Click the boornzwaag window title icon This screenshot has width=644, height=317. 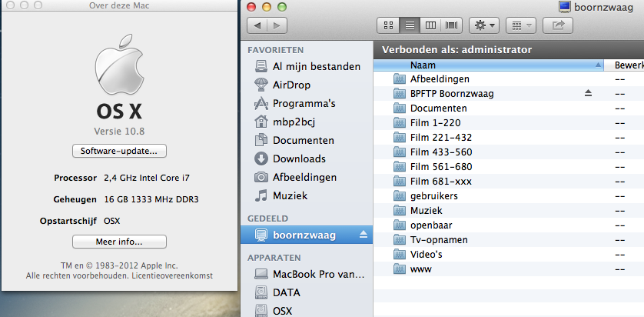[565, 6]
